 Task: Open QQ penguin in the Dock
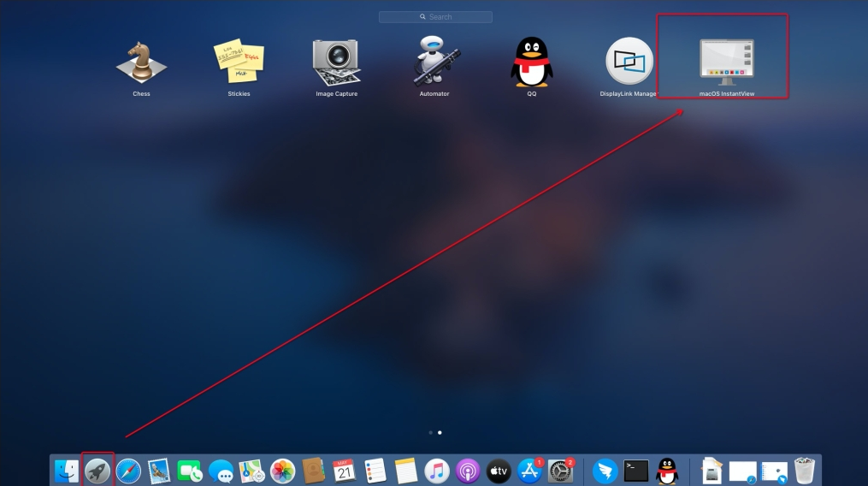coord(667,471)
